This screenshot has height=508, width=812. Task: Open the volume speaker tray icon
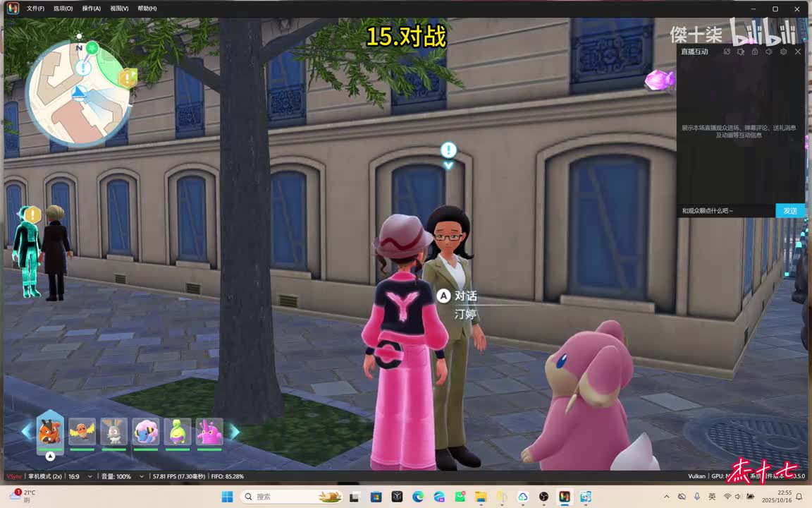click(739, 497)
